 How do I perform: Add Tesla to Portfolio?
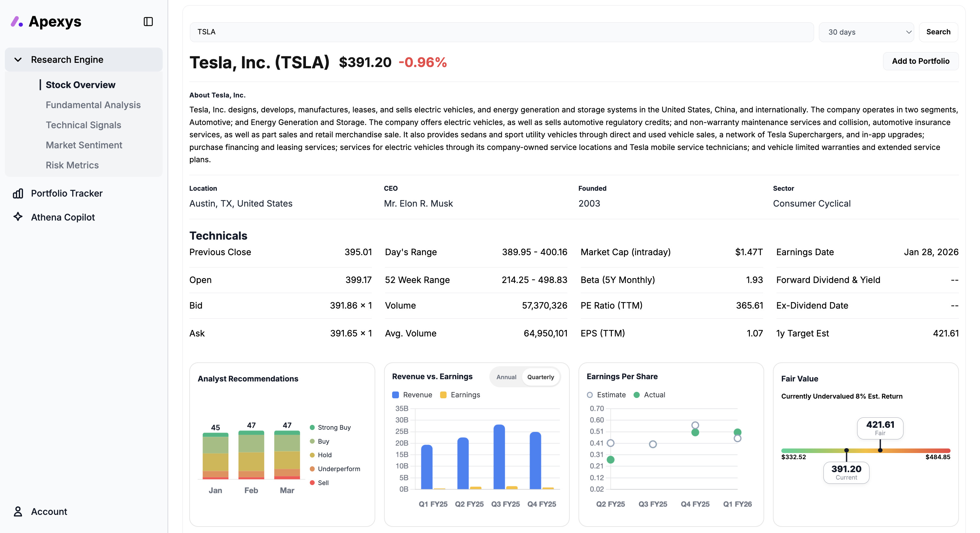pyautogui.click(x=921, y=61)
